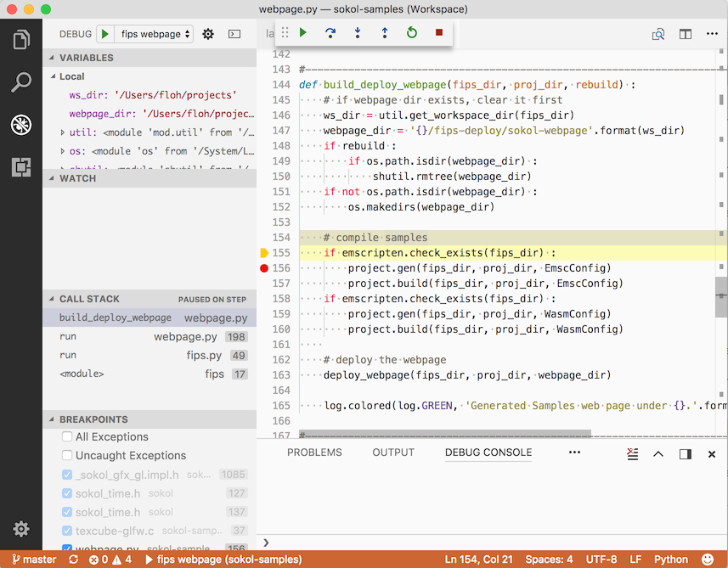Toggle the _sokol_gfx_gl.impl.h breakpoint checkbox

click(x=67, y=475)
